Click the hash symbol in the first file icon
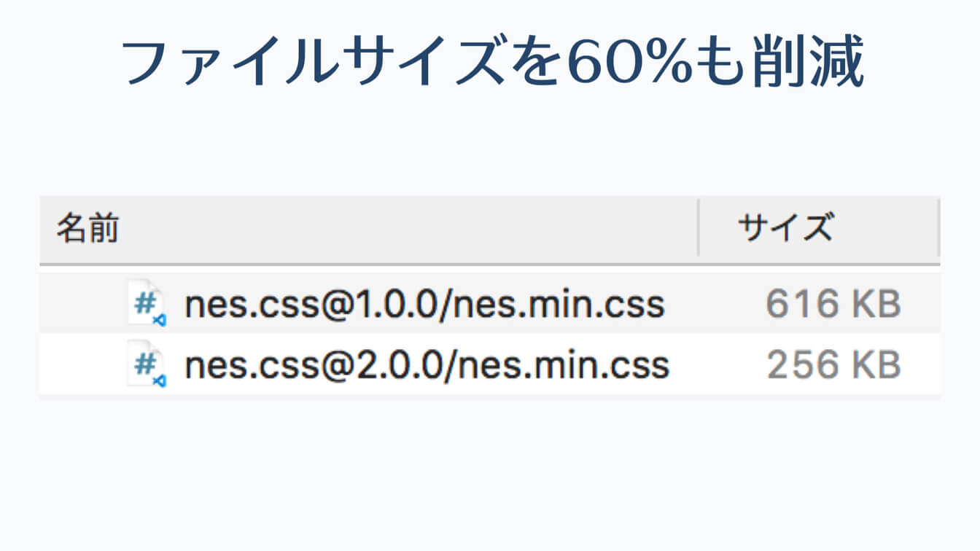This screenshot has height=551, width=980. point(144,300)
